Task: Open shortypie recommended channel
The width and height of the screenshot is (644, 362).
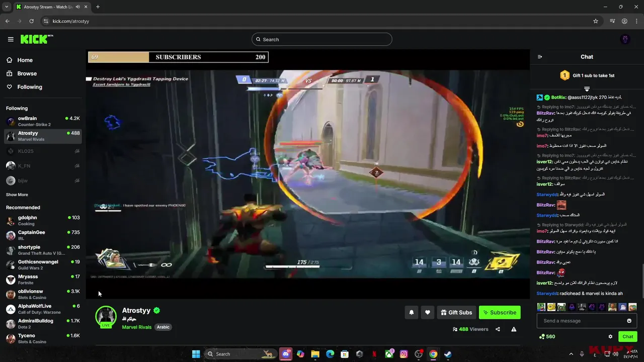Action: 43,250
